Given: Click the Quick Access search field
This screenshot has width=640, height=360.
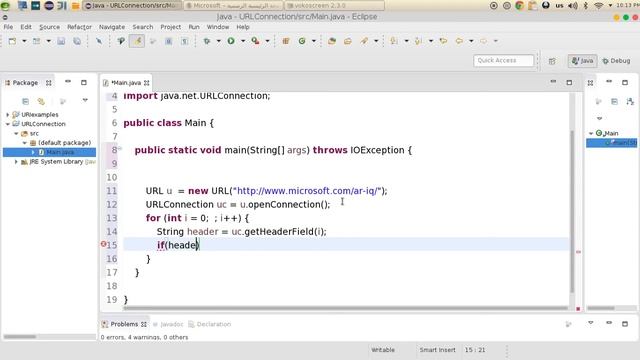Looking at the screenshot, I should point(504,60).
